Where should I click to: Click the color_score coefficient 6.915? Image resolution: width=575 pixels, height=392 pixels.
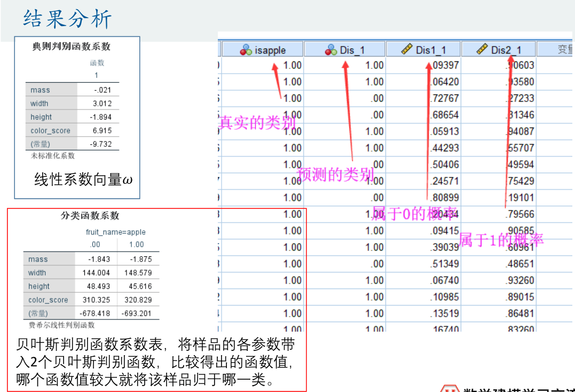click(103, 130)
